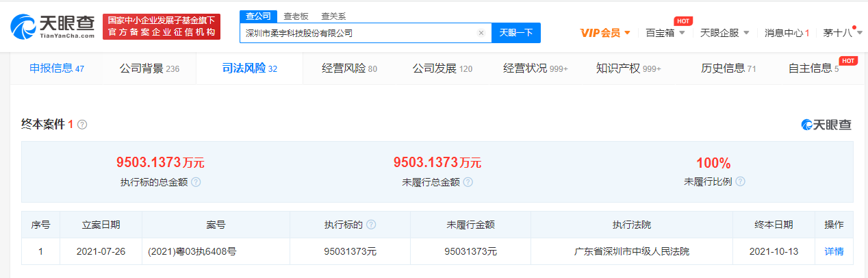The height and width of the screenshot is (278, 868).
Task: Click 95031373元 in 执行标的 column
Action: (350, 251)
